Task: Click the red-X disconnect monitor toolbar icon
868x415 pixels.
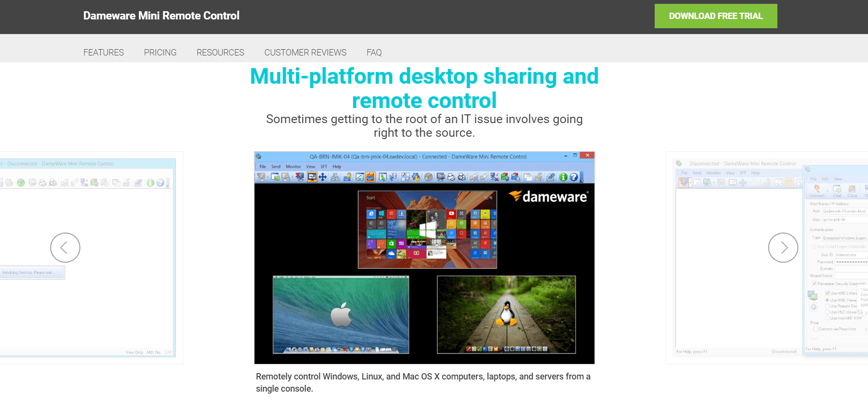Action: (x=300, y=177)
